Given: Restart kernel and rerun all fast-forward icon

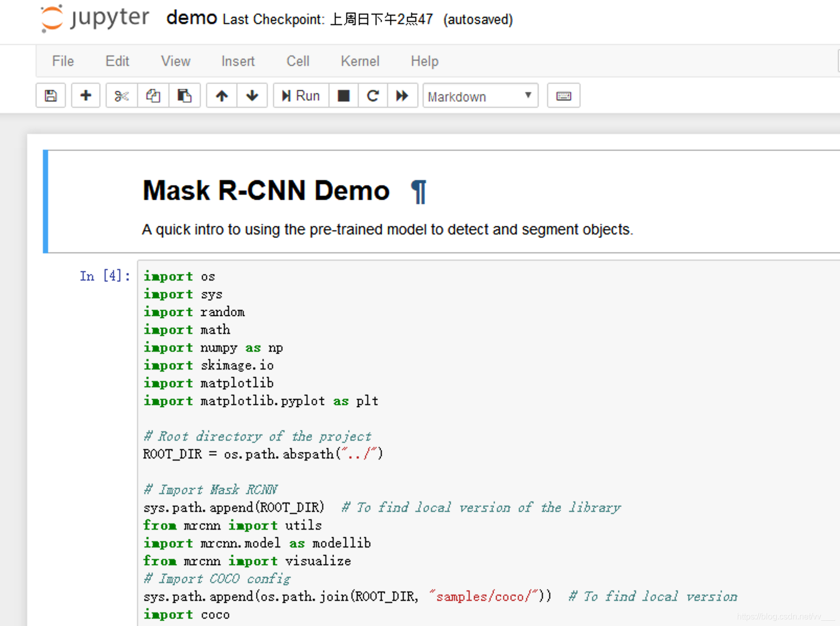Looking at the screenshot, I should [x=402, y=96].
